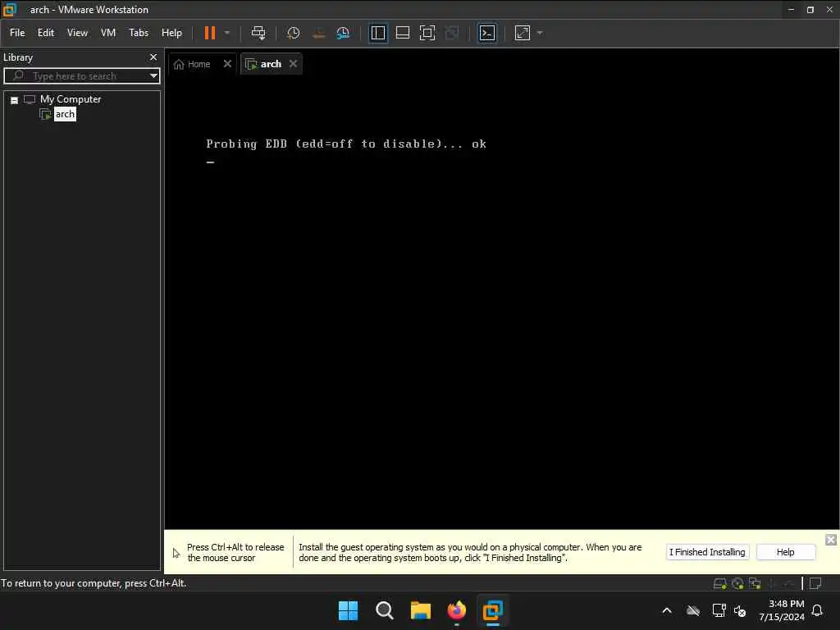Close the arch tab
840x630 pixels.
(x=293, y=63)
